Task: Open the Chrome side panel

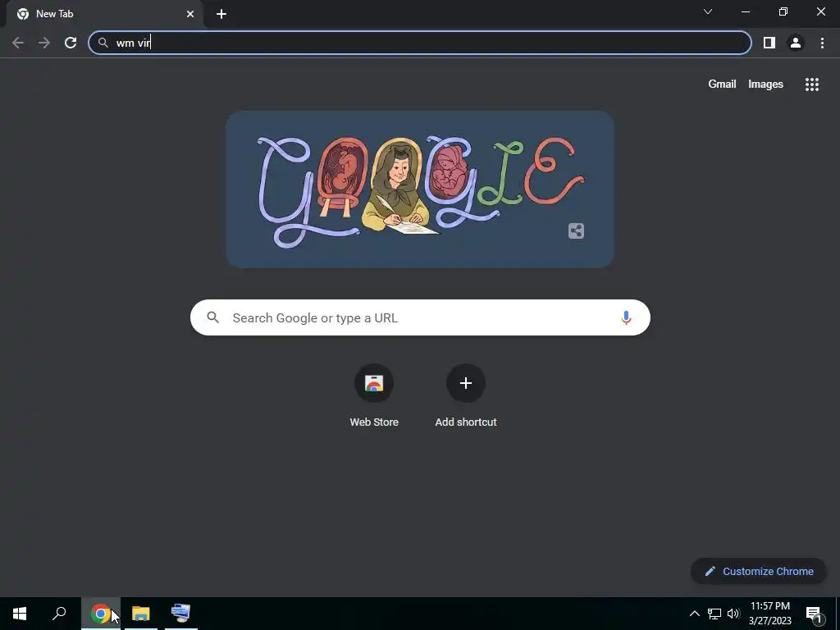Action: [769, 43]
